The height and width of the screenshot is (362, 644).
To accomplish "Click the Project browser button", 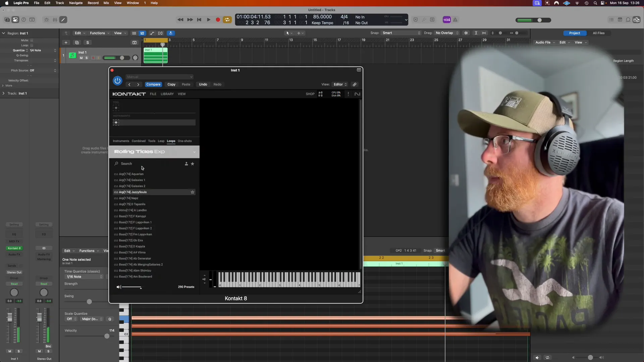I will coord(575,33).
